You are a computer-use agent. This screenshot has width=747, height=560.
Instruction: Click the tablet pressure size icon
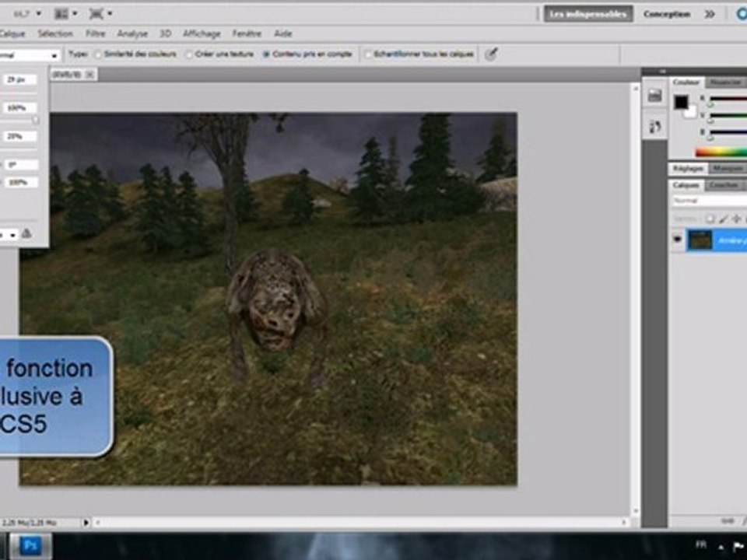pos(491,54)
